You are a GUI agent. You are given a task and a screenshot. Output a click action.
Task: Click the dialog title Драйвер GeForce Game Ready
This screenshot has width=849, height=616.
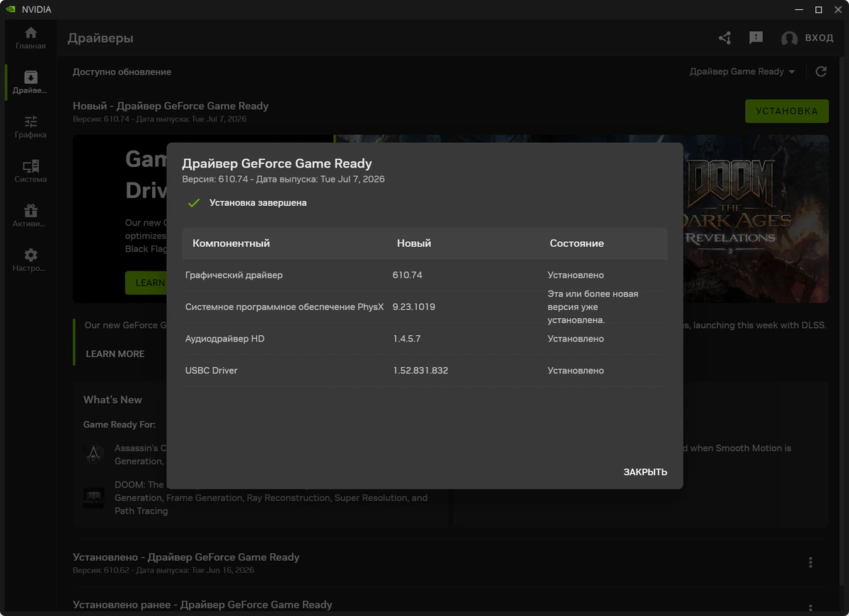tap(277, 164)
